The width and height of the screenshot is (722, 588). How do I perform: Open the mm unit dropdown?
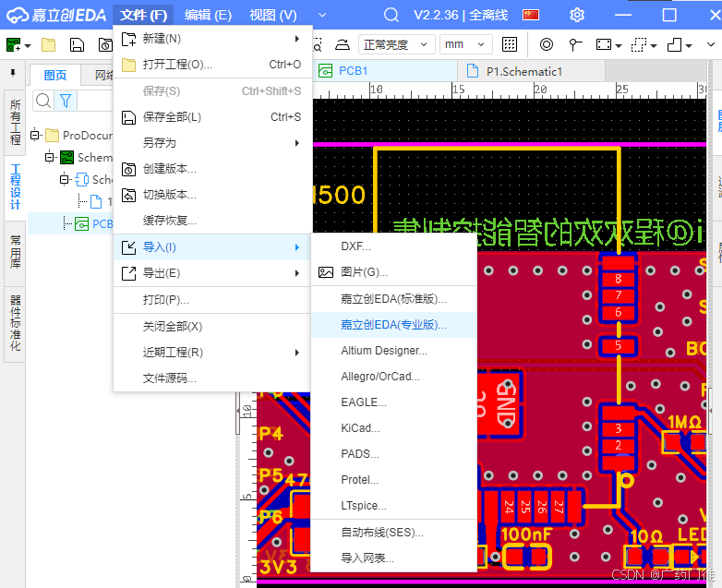465,44
